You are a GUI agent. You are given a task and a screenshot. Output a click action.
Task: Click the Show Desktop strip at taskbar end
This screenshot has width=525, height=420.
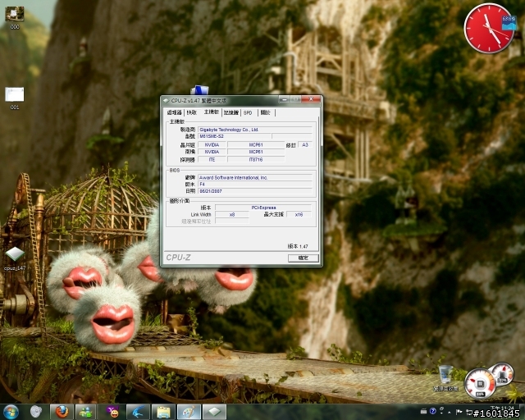tap(523, 412)
